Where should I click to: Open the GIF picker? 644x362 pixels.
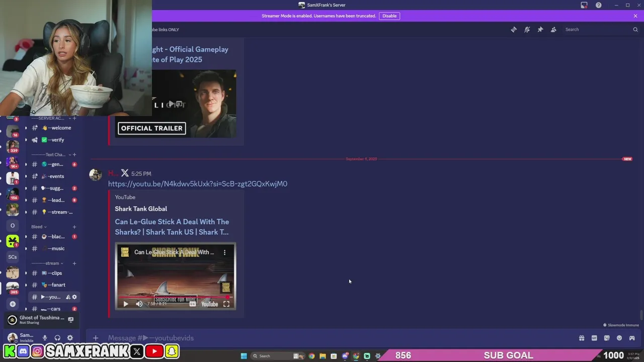tap(594, 338)
